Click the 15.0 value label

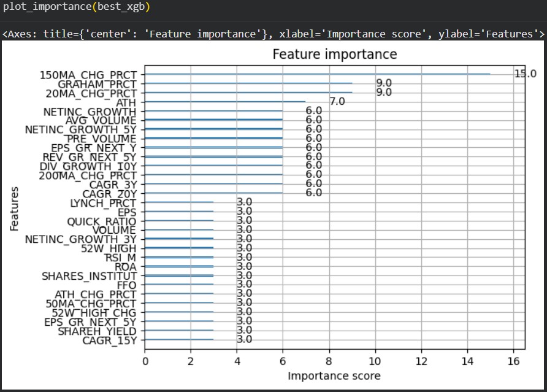525,74
